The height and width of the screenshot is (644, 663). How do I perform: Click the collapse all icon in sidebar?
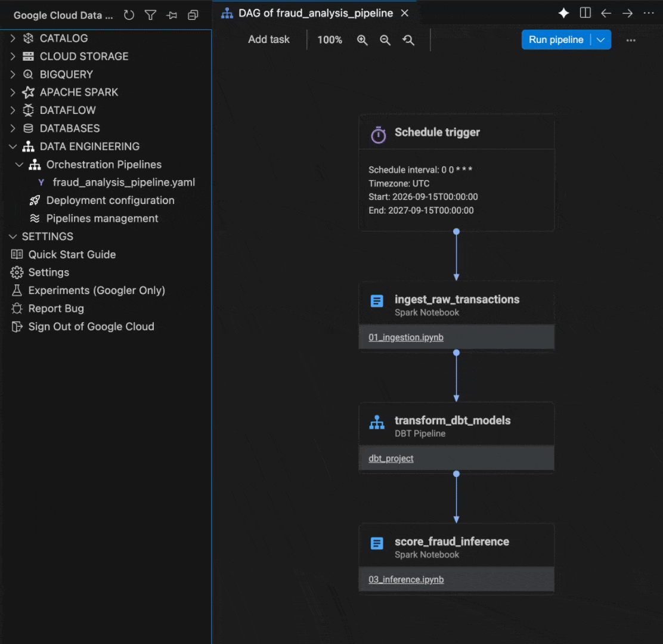pos(193,16)
